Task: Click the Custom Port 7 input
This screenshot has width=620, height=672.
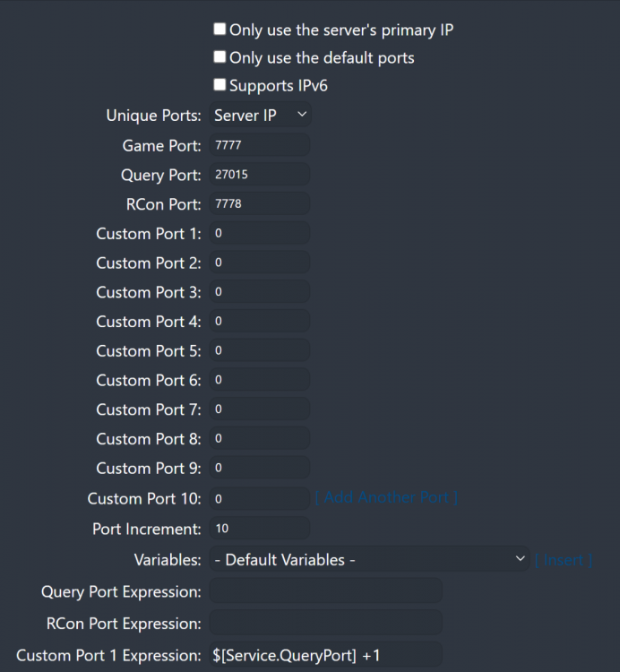Action: coord(260,409)
